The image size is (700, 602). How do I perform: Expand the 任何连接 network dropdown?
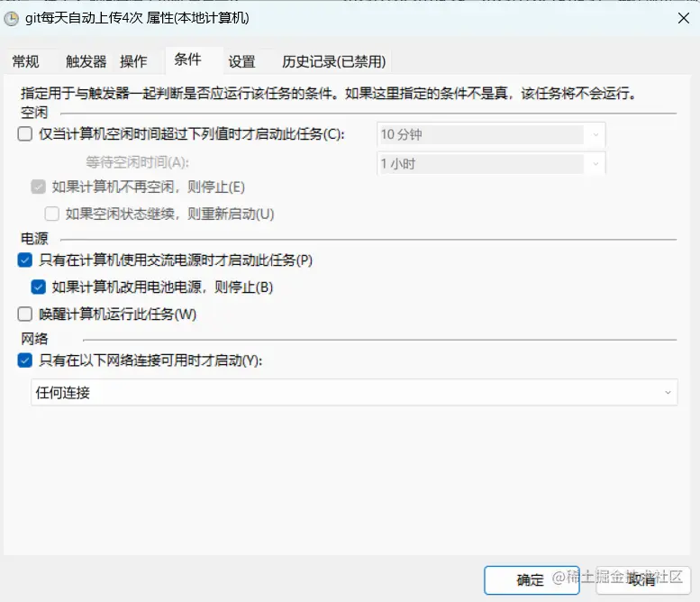click(x=354, y=393)
